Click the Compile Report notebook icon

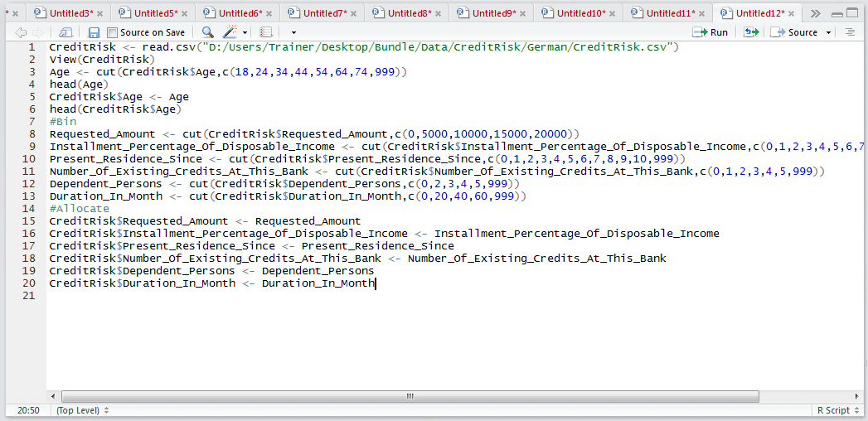pos(266,32)
